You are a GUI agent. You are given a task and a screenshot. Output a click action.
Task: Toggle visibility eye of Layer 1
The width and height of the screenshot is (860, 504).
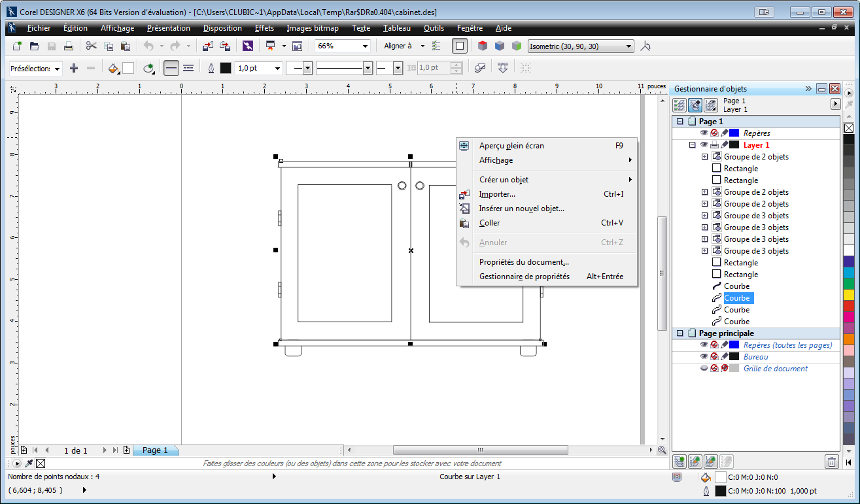click(704, 145)
